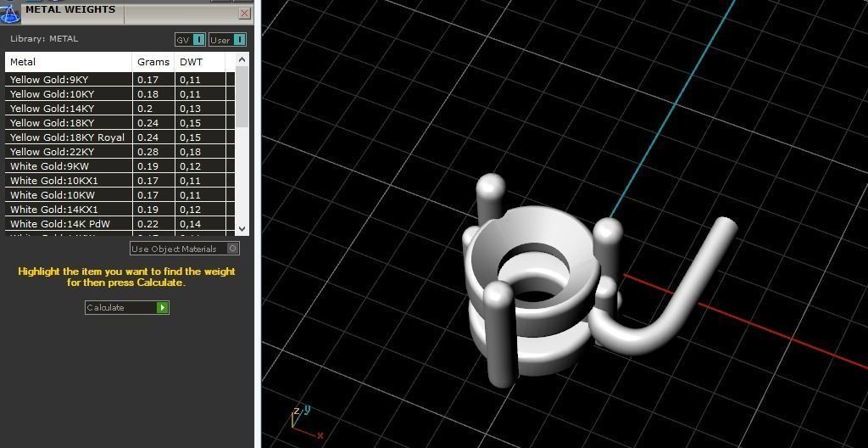This screenshot has height=448, width=868.
Task: Toggle the User library switch
Action: 227,40
